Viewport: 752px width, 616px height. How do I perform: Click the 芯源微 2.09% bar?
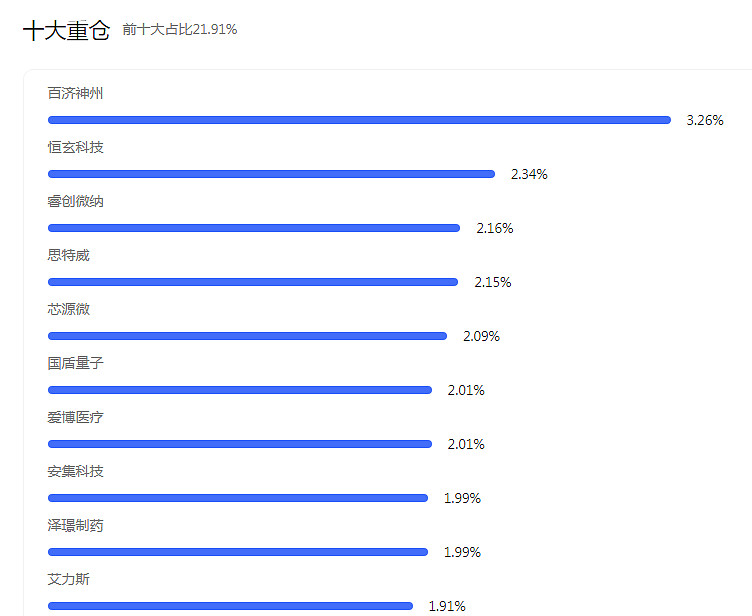[x=247, y=336]
